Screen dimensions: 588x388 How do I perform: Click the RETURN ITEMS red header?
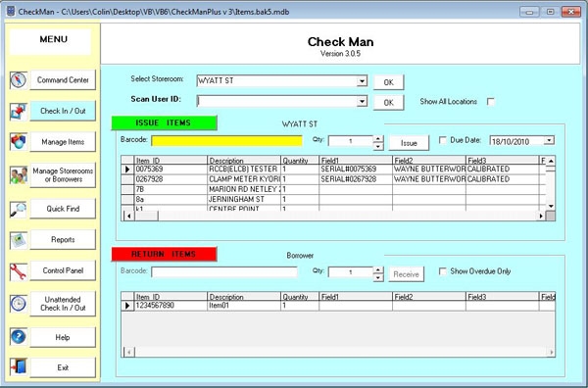164,254
